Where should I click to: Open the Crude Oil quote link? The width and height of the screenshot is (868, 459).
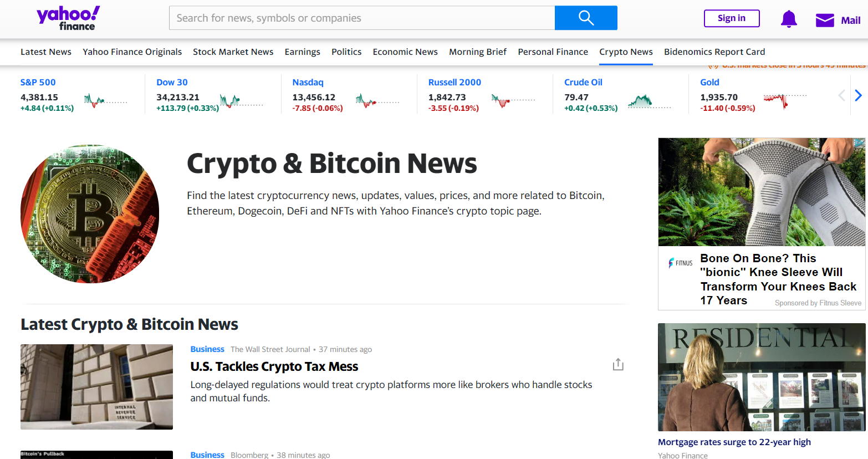coord(583,82)
